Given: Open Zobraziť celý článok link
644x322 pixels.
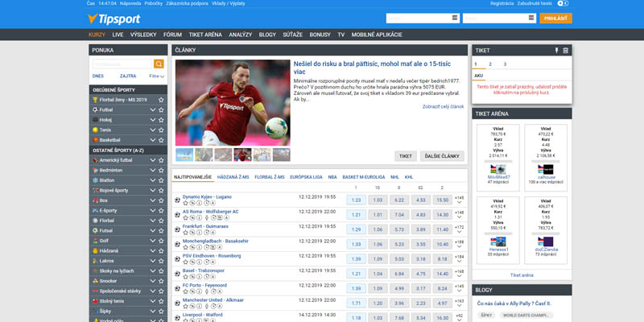Looking at the screenshot, I should 444,106.
